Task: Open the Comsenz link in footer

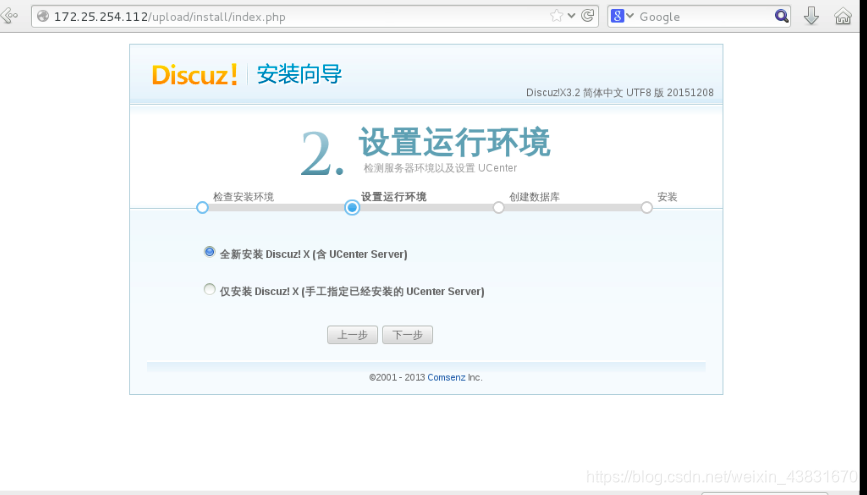Action: [446, 377]
